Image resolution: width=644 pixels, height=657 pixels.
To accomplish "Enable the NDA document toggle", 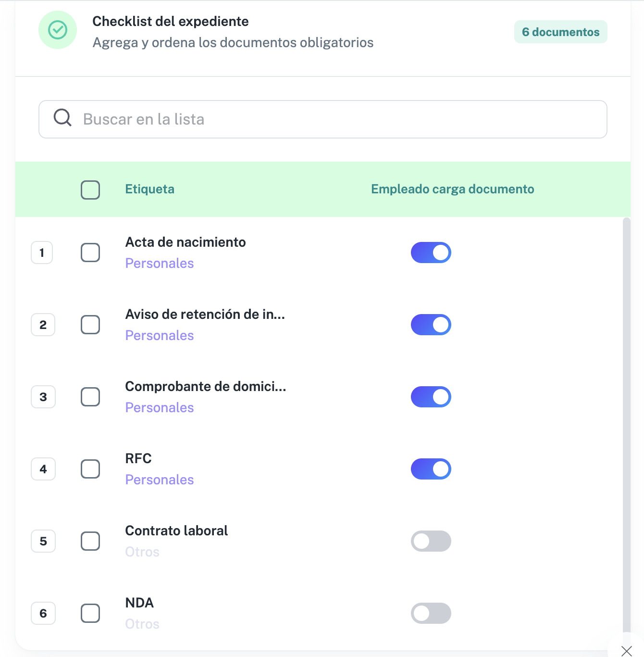I will (431, 613).
